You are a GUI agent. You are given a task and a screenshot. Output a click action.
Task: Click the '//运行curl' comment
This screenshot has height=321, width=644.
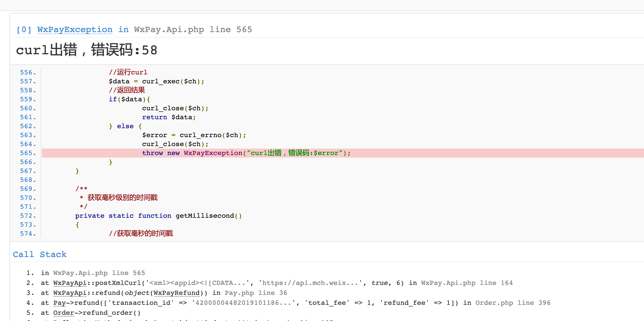(128, 72)
